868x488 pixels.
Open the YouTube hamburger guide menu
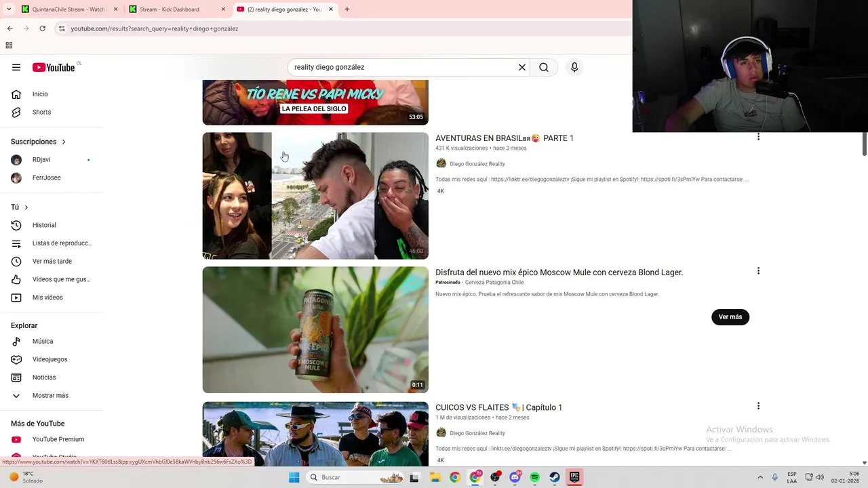pos(16,67)
